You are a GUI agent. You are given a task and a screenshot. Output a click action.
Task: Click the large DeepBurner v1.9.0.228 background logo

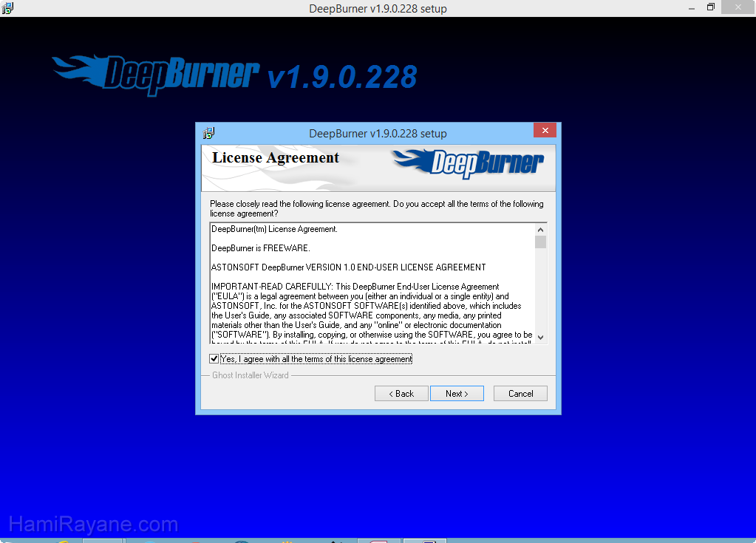click(x=234, y=75)
